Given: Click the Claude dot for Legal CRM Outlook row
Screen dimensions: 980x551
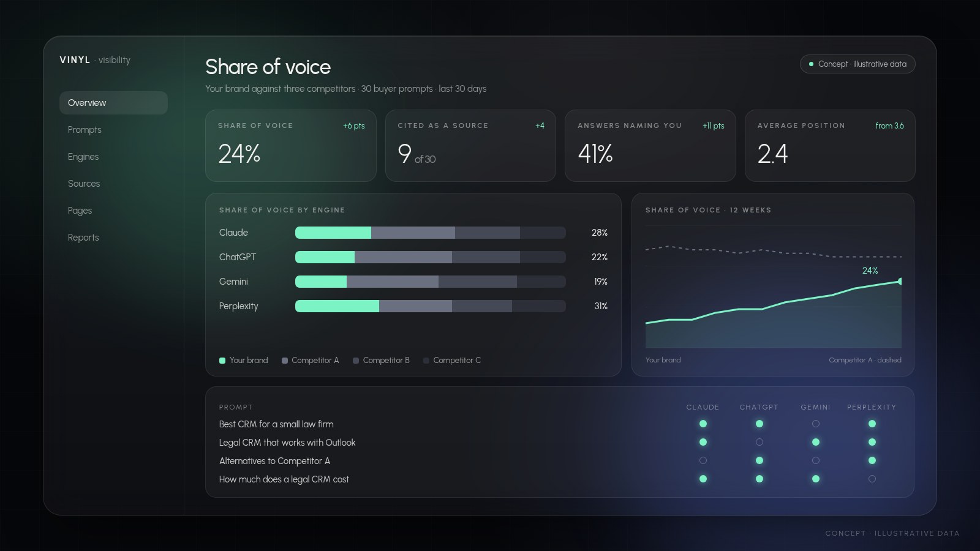Looking at the screenshot, I should click(703, 442).
